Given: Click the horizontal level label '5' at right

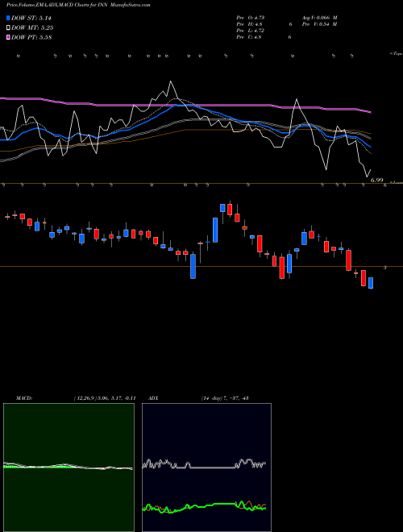Looking at the screenshot, I should 384,268.
